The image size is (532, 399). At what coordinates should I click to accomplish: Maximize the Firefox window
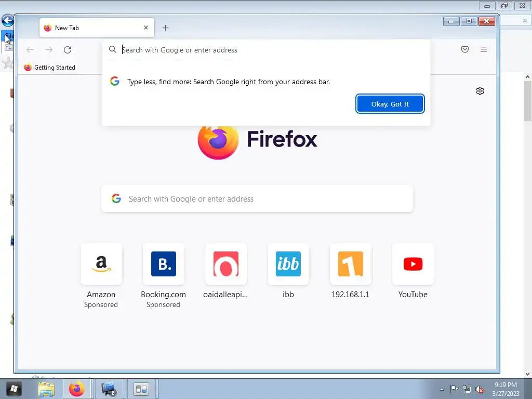click(469, 21)
